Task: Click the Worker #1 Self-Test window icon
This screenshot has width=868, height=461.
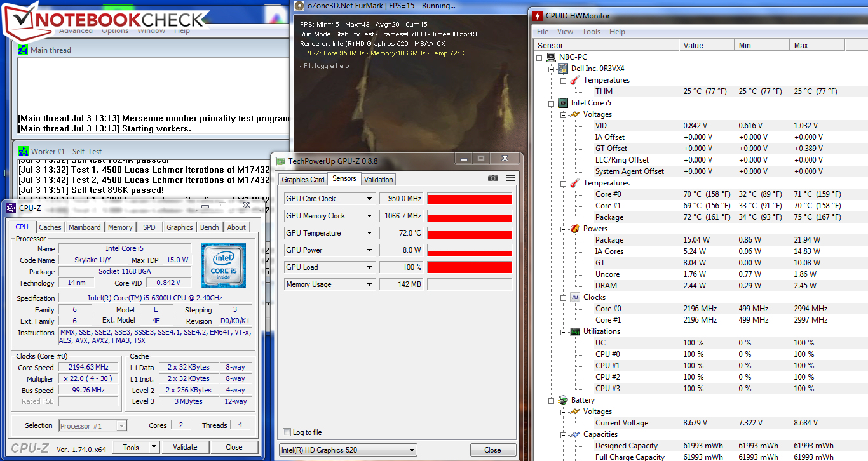Action: point(23,151)
